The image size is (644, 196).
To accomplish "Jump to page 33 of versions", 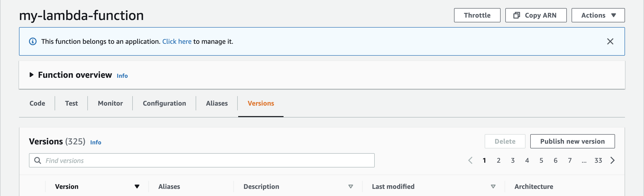I will [598, 160].
